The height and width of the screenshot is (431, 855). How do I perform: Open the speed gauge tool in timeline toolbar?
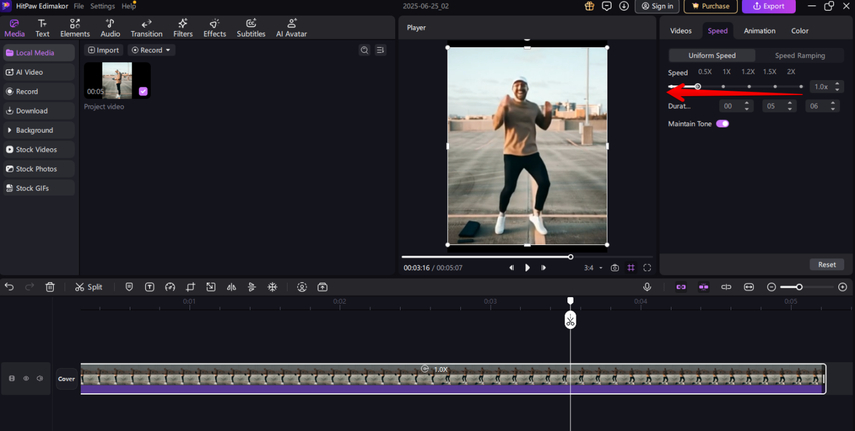[170, 287]
